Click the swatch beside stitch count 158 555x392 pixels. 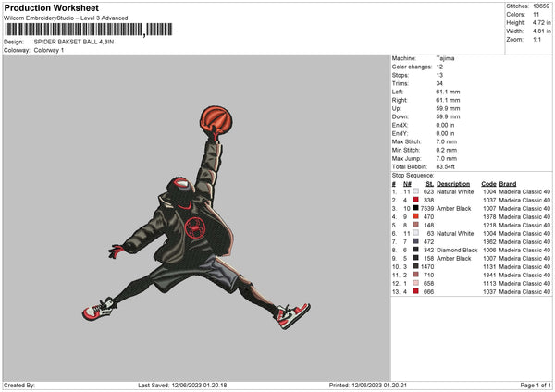point(415,258)
